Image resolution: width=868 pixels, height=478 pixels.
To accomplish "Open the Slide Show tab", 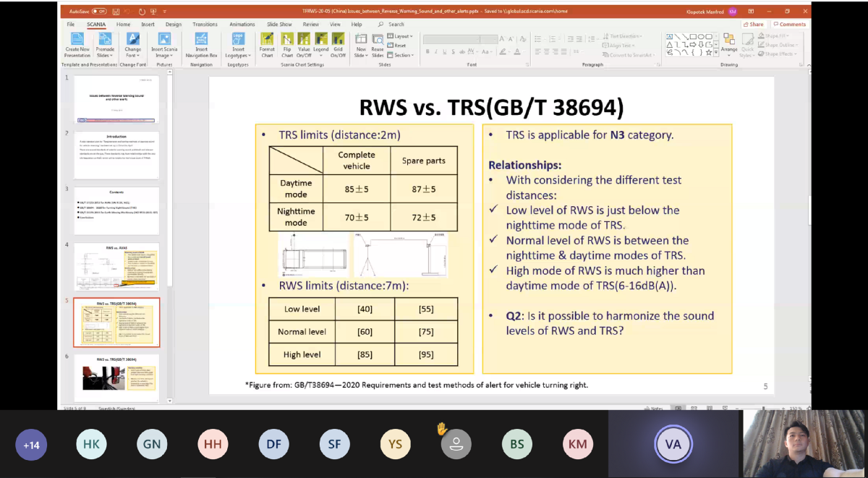I will coord(279,24).
